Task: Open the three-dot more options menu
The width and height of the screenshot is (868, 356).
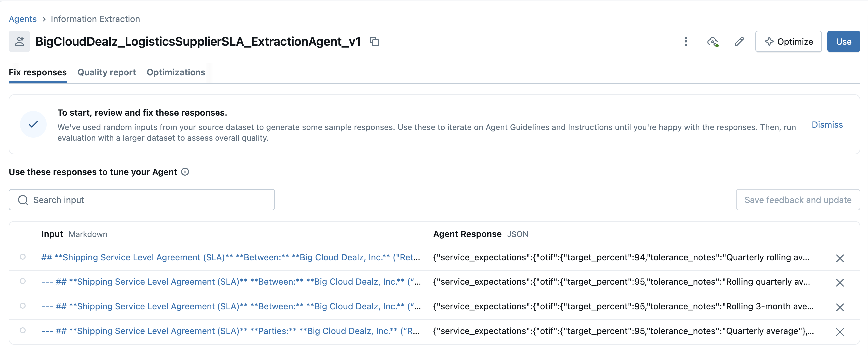Action: point(686,41)
